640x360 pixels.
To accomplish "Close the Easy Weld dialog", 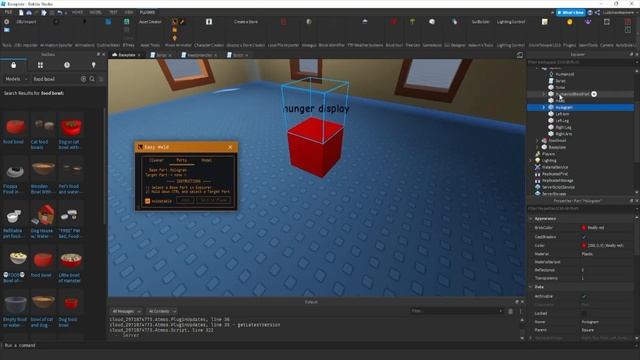I will [x=230, y=147].
